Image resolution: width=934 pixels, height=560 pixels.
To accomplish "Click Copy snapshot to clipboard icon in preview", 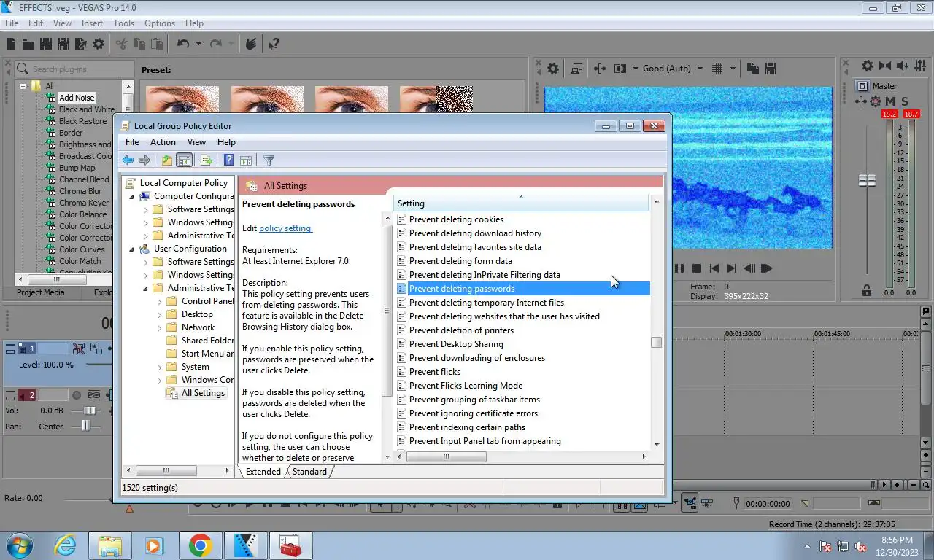I will 753,69.
